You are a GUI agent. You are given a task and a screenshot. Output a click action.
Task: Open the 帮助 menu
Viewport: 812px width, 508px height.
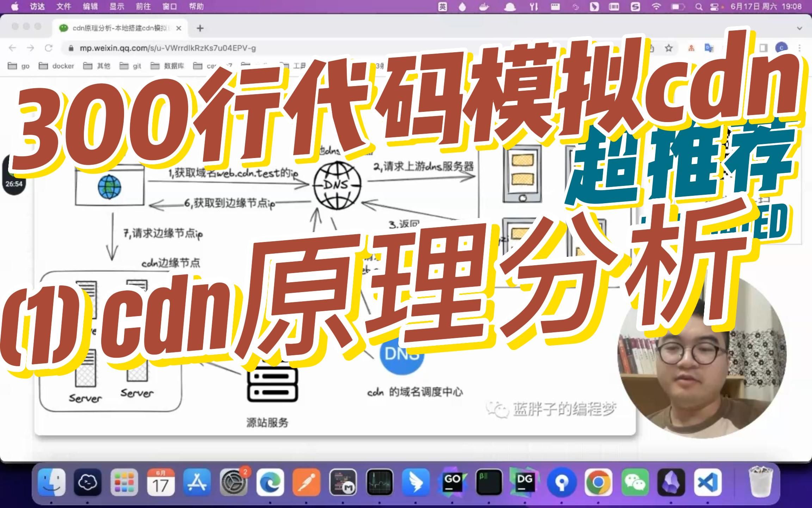[196, 6]
